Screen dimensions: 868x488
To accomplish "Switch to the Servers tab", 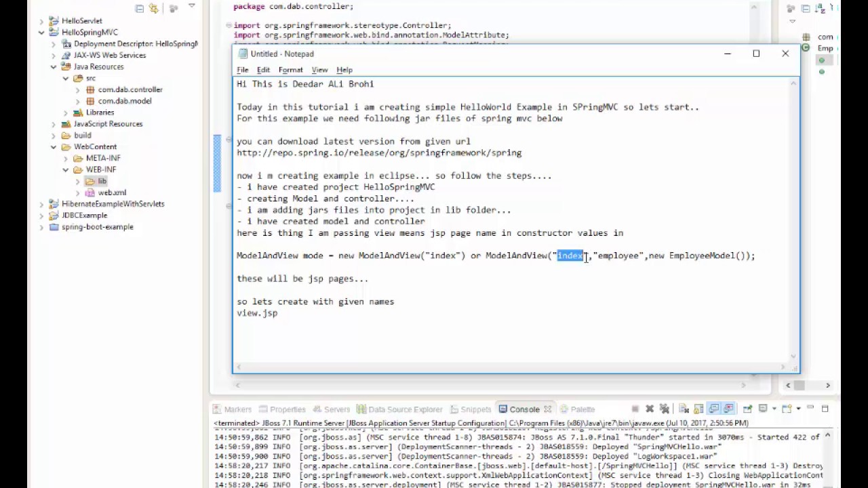I will (330, 409).
